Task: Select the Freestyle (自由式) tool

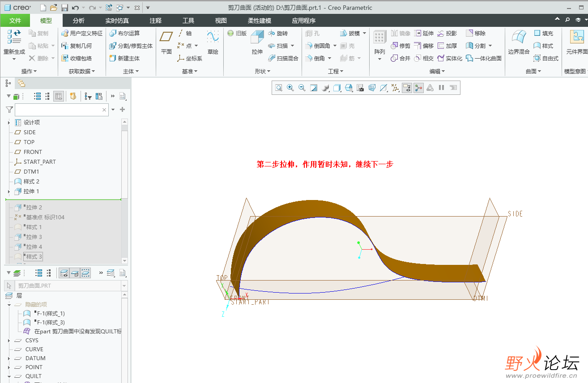Action: tap(546, 59)
